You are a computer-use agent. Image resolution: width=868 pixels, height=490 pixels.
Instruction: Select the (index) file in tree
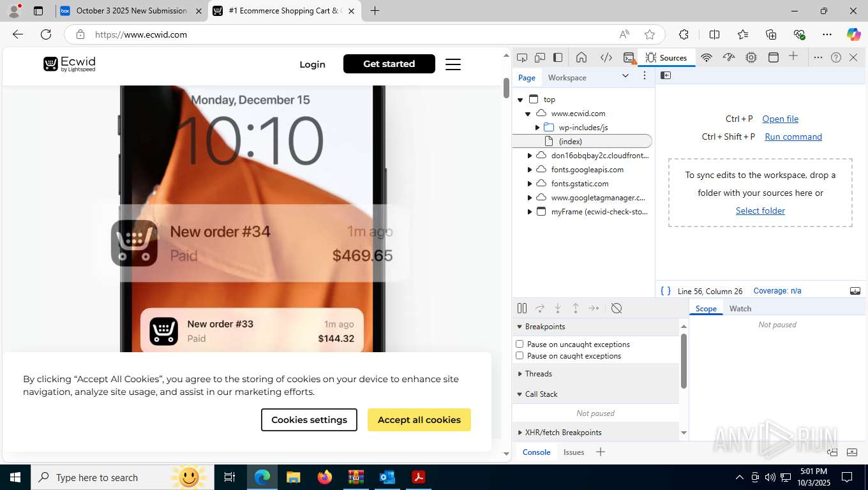click(x=582, y=142)
